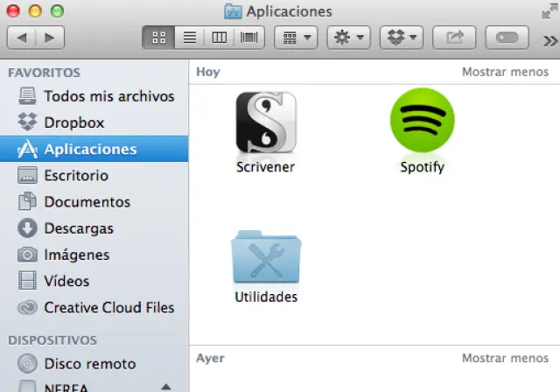The height and width of the screenshot is (392, 560).
Task: Click Mostrar menos next to Hoy
Action: click(x=505, y=72)
